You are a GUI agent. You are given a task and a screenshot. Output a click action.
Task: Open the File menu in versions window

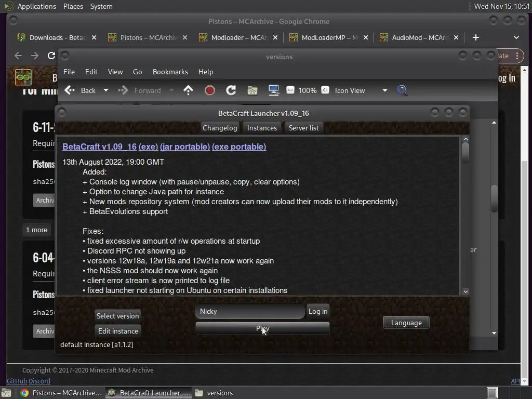click(69, 72)
